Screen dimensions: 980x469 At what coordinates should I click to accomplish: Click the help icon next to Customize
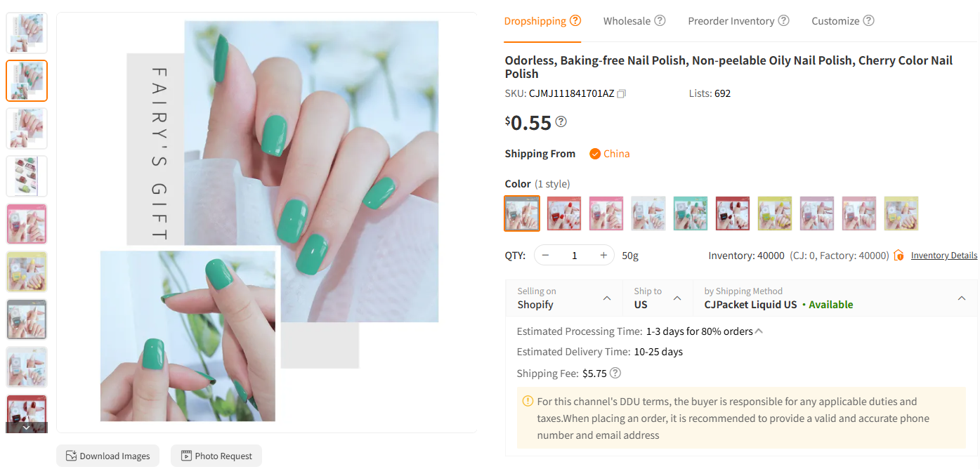click(868, 20)
